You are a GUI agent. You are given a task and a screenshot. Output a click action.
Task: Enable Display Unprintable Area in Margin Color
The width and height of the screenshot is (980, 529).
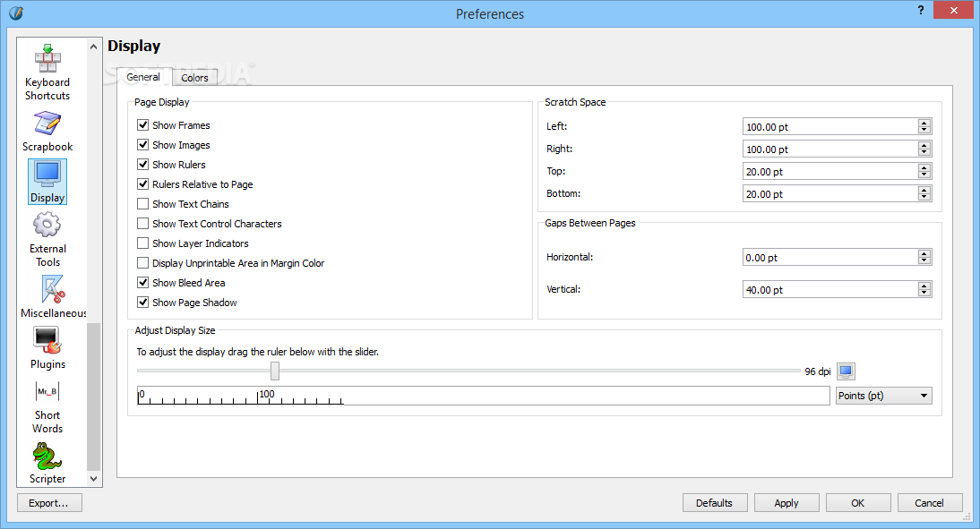pos(143,263)
